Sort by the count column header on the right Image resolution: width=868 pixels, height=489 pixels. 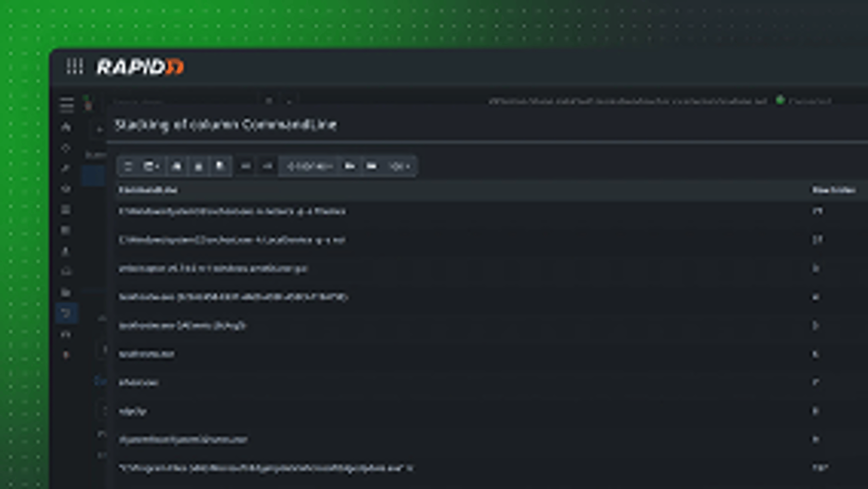coord(834,190)
